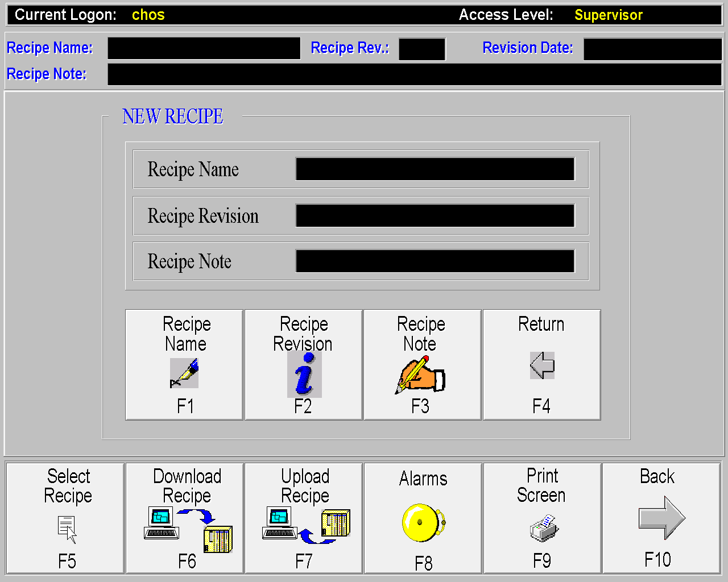Hit the Return left arrow F4
This screenshot has height=582, width=728.
542,365
